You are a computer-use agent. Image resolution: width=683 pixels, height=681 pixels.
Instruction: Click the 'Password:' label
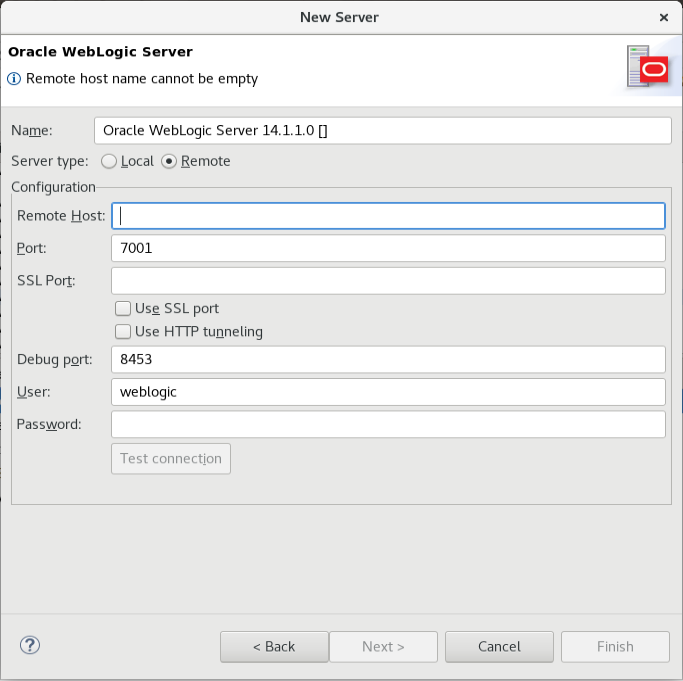pos(49,424)
